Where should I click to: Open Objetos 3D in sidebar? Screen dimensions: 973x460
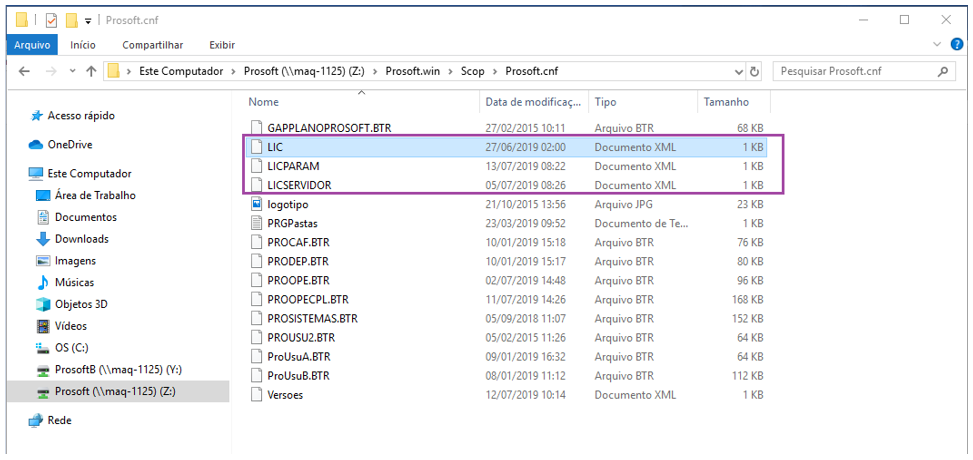[x=79, y=304]
